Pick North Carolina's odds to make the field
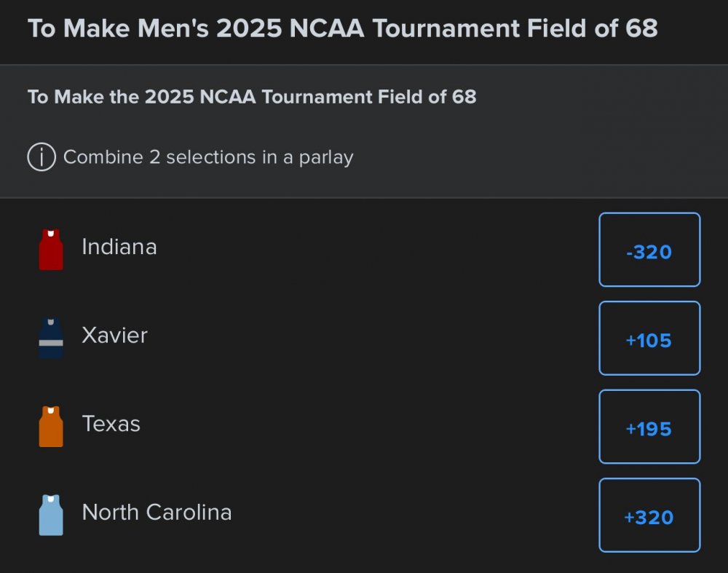 [x=649, y=515]
